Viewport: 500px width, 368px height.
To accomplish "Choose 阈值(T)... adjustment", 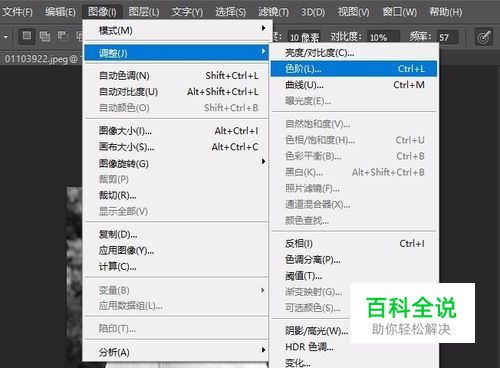I will click(354, 276).
